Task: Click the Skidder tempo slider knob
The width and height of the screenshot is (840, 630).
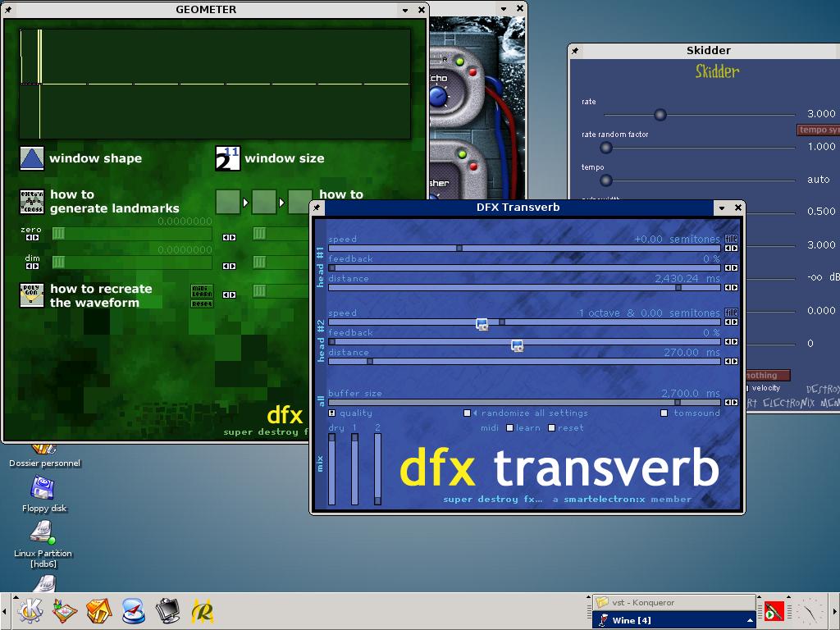Action: (x=606, y=180)
